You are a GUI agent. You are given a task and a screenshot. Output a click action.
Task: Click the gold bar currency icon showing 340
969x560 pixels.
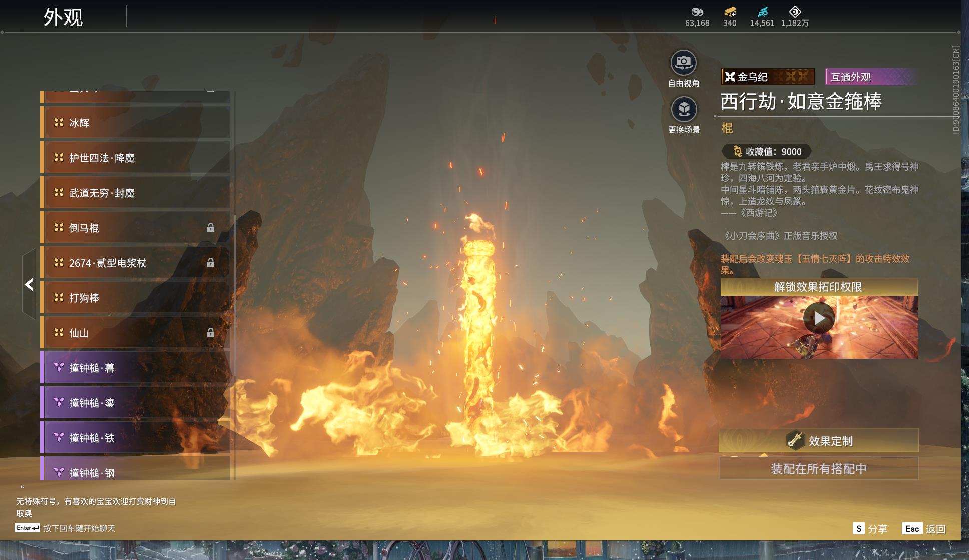tap(730, 12)
